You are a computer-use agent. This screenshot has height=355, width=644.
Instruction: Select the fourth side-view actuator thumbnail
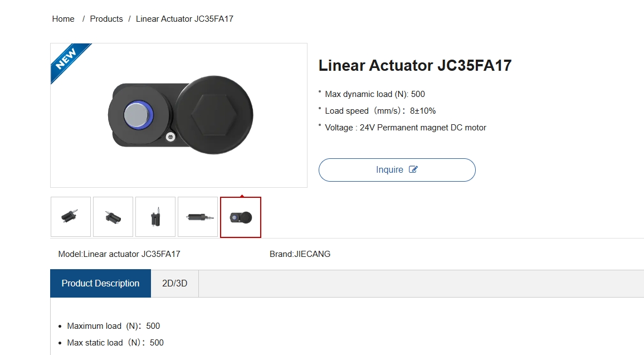198,217
